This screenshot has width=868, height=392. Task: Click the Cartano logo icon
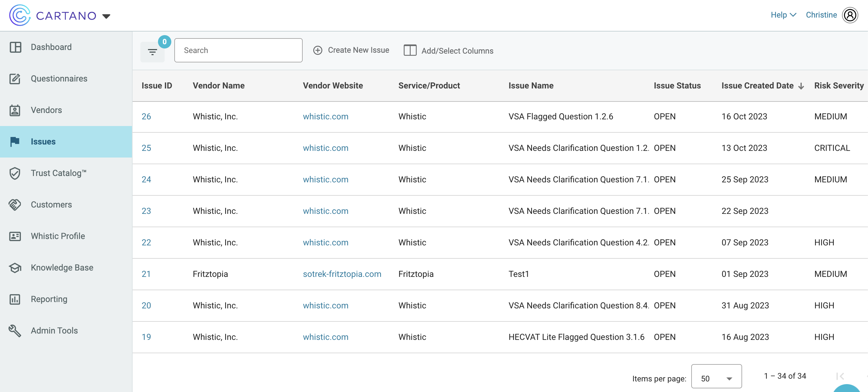click(20, 15)
